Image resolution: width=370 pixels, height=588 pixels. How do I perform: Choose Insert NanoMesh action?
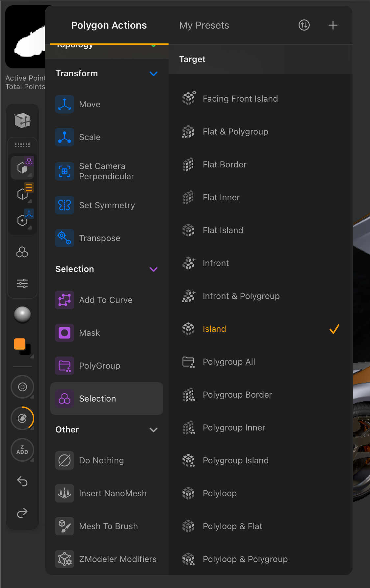(x=106, y=493)
